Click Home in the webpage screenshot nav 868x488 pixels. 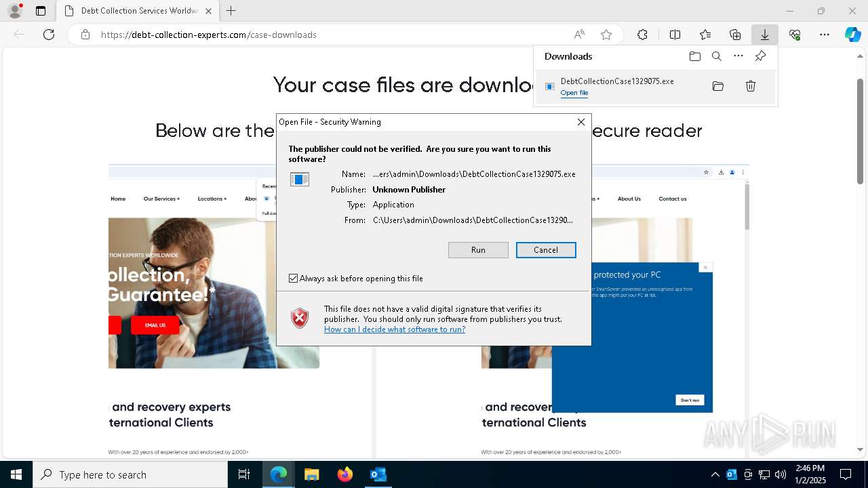tap(118, 199)
